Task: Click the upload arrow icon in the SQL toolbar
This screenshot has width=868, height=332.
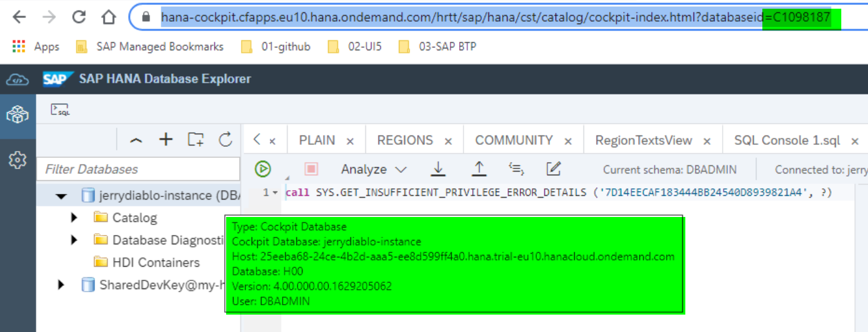Action: [x=478, y=168]
